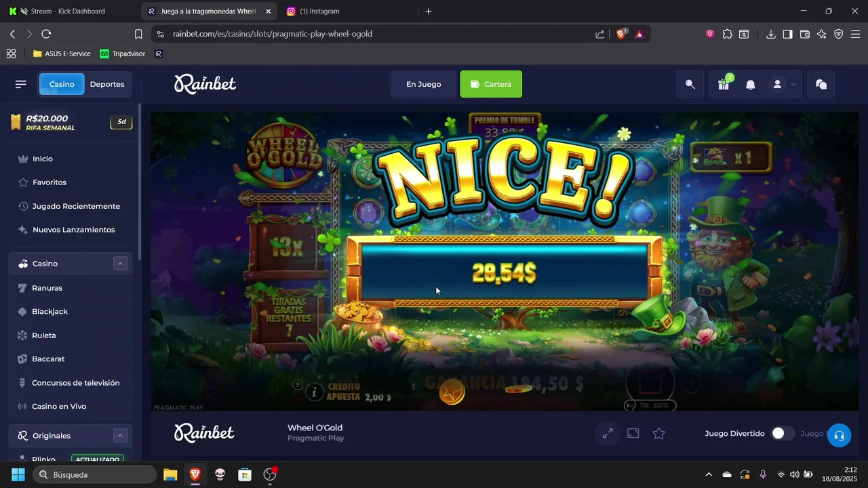Open Brave main menu
868x488 pixels.
[856, 34]
